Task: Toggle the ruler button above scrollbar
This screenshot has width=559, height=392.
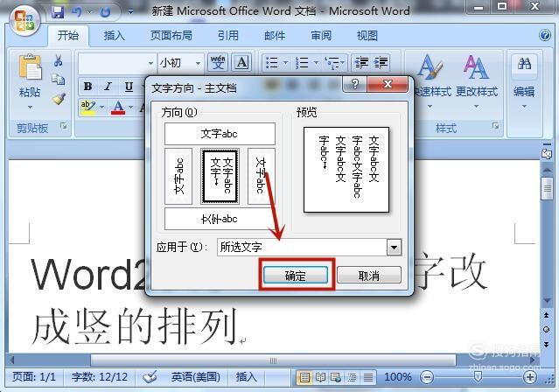Action: pos(546,154)
